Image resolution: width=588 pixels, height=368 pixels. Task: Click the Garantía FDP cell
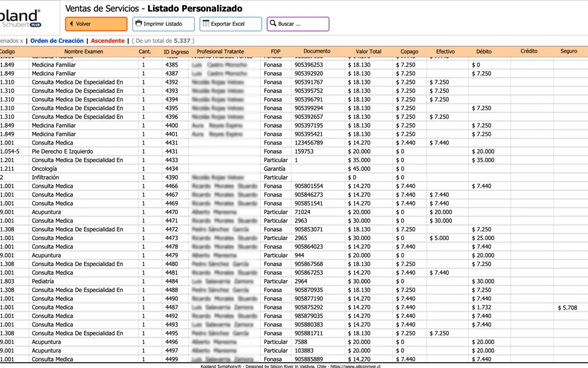click(274, 168)
